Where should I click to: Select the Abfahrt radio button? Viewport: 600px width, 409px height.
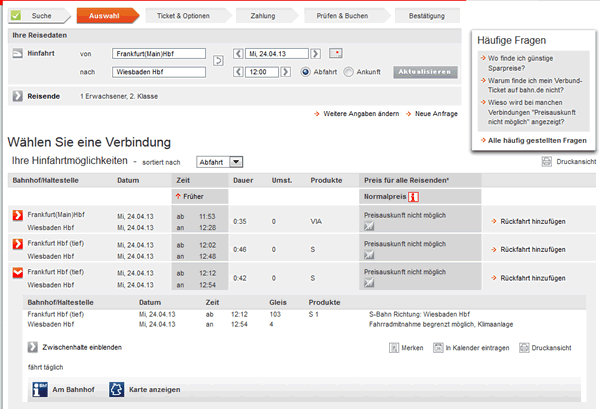(x=306, y=72)
